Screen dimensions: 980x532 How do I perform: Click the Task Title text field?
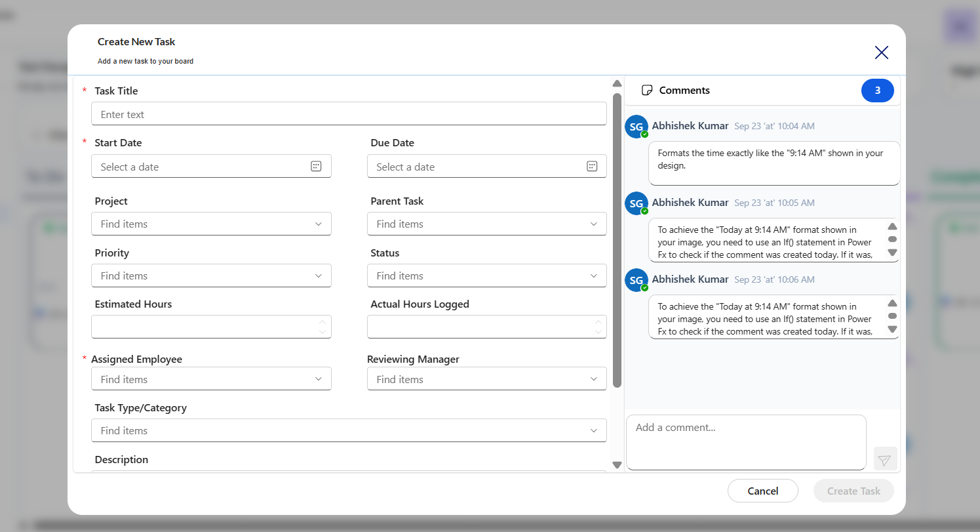click(349, 113)
